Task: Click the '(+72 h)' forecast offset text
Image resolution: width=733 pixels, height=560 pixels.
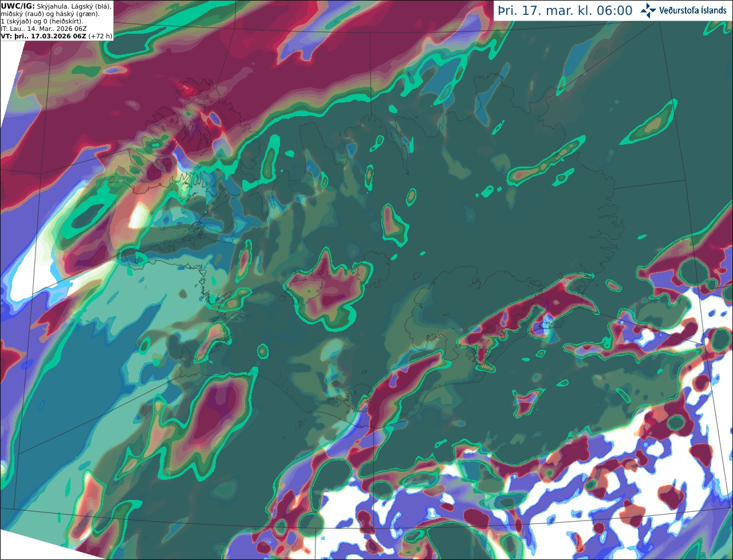Action: point(100,36)
